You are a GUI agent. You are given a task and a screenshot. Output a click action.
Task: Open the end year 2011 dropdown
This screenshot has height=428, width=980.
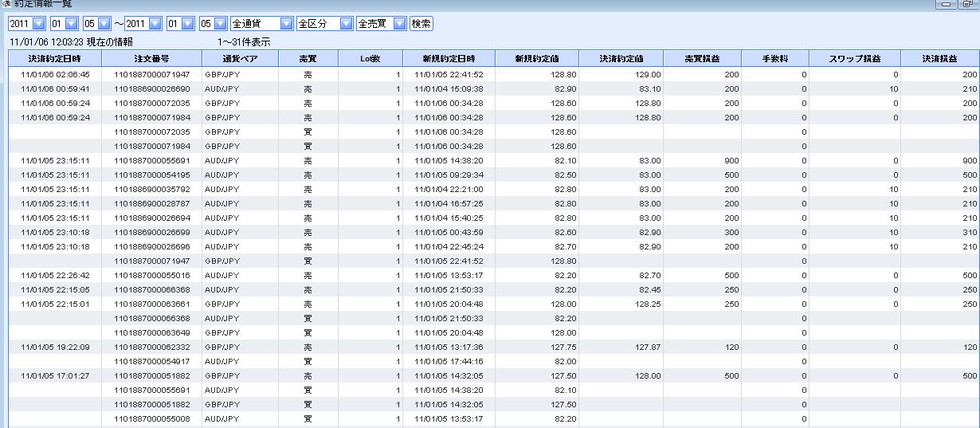pos(144,24)
